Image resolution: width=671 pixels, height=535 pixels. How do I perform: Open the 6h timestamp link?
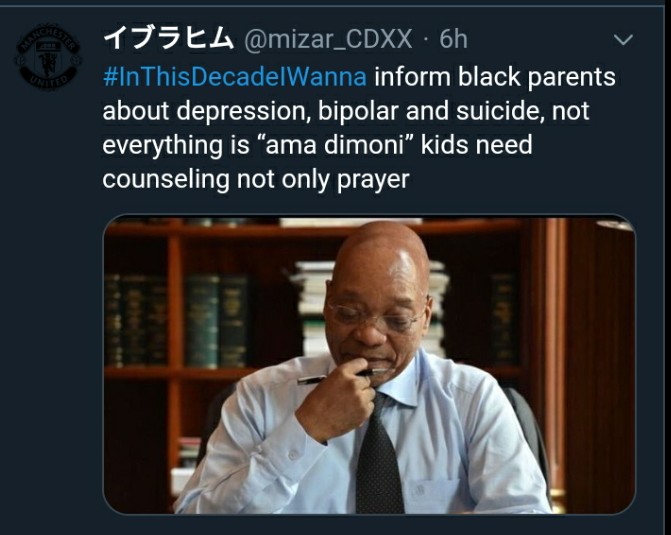tap(454, 39)
